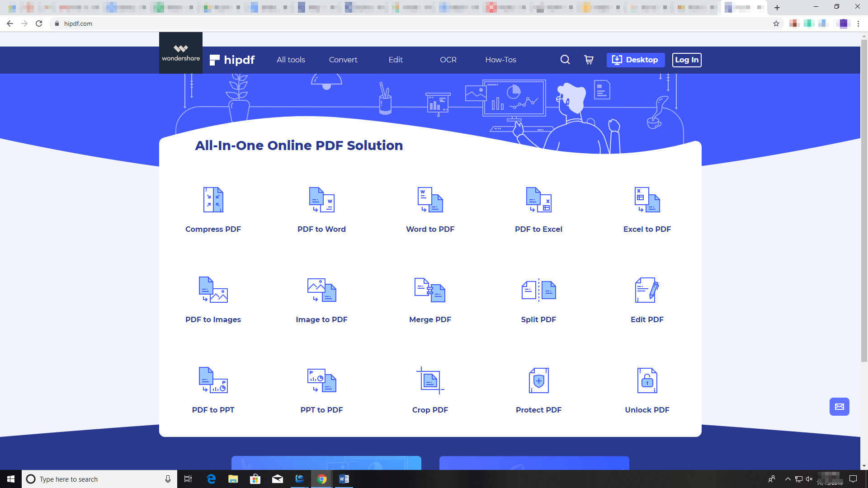The width and height of the screenshot is (868, 488).
Task: Click the Edit PDF pencil icon
Action: click(x=647, y=290)
